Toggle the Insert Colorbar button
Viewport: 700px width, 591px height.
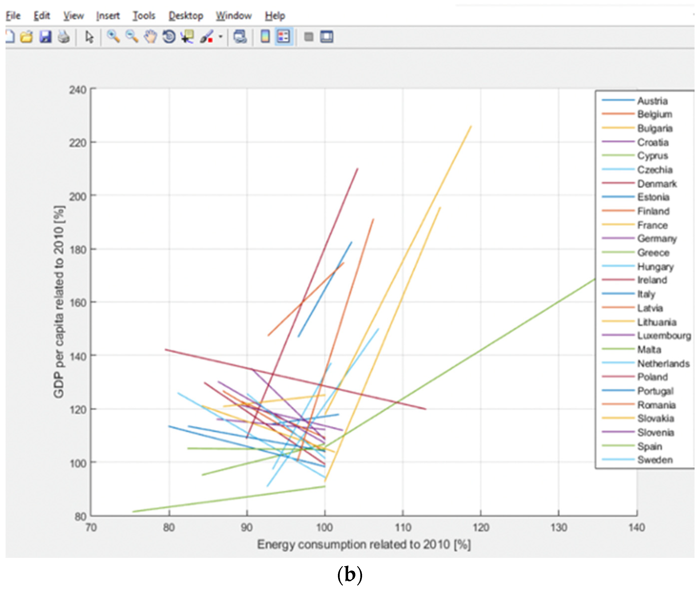pyautogui.click(x=265, y=36)
